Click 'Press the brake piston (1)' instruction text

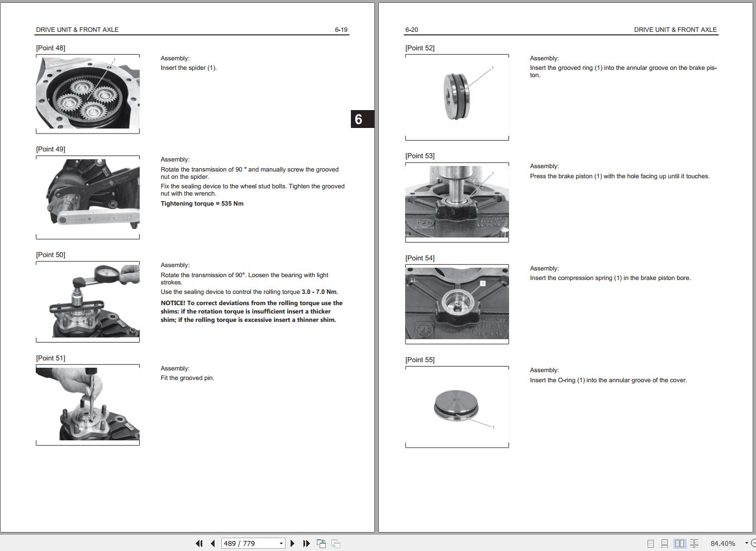tap(620, 177)
